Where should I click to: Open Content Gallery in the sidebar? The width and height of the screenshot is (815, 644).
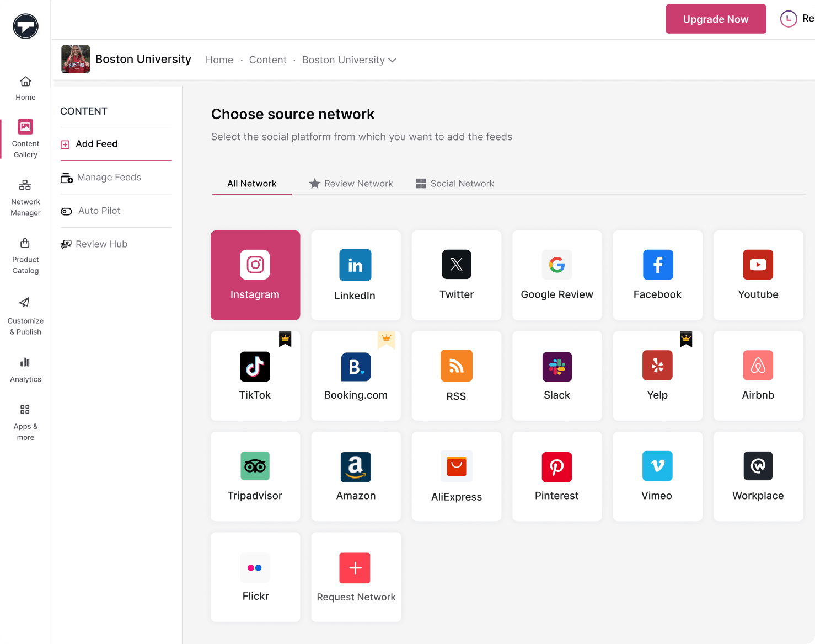click(25, 139)
